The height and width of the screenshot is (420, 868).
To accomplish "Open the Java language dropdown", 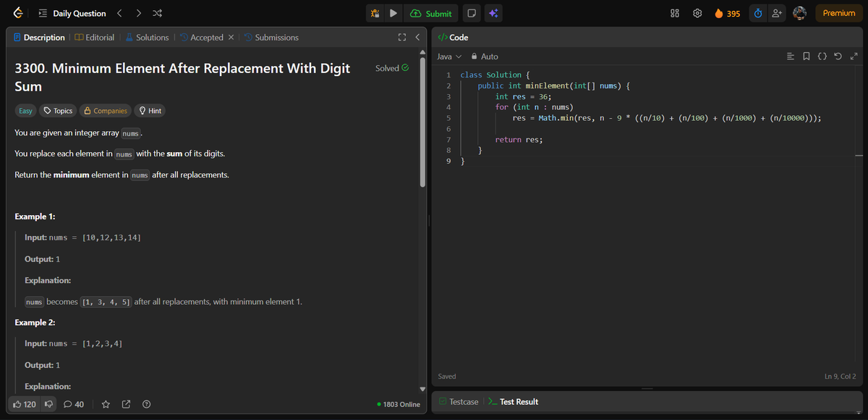I will click(449, 56).
